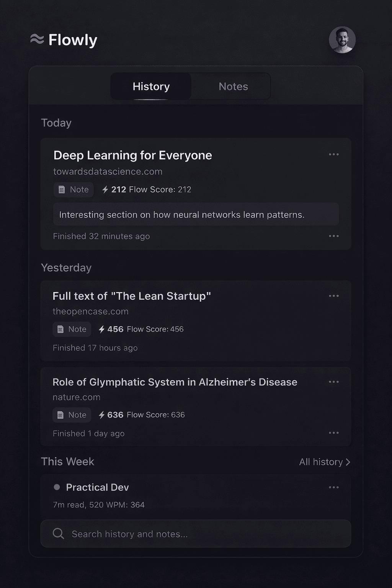The width and height of the screenshot is (392, 588).
Task: Open the ellipsis menu on The Lean Startup card
Action: point(334,295)
